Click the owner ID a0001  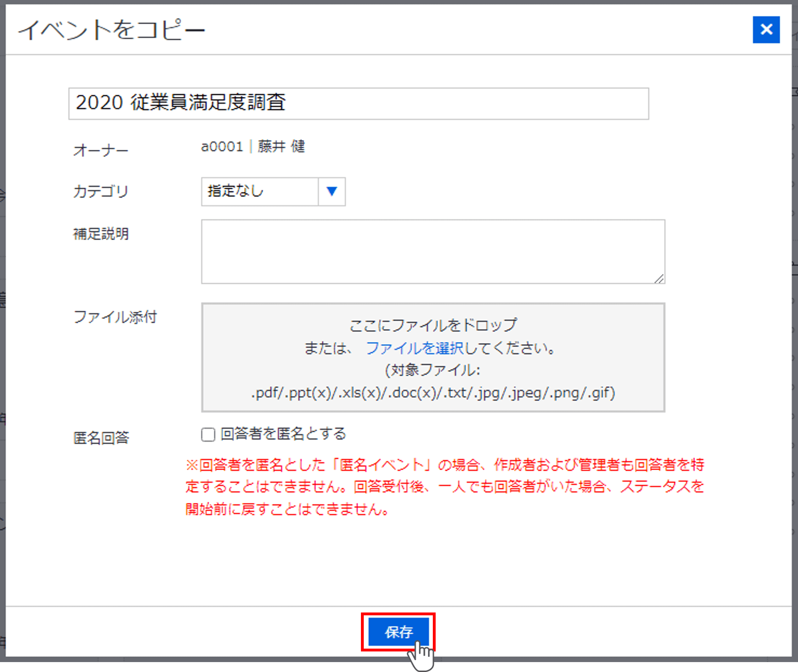(x=222, y=146)
